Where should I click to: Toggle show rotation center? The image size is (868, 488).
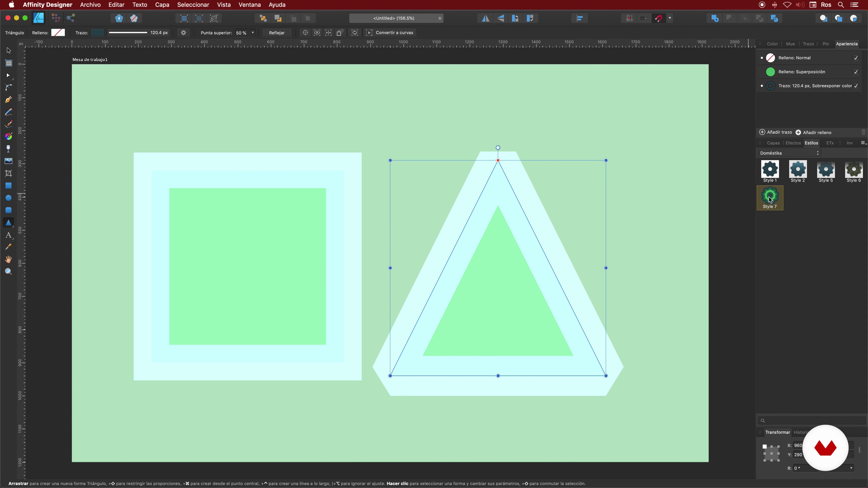point(305,33)
